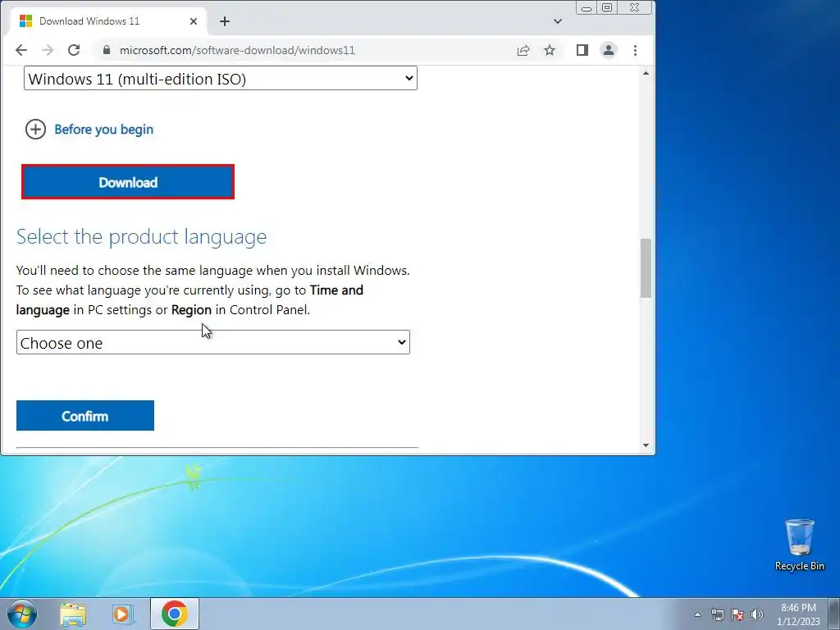
Task: Click the page scrollbar up arrow
Action: [x=646, y=73]
